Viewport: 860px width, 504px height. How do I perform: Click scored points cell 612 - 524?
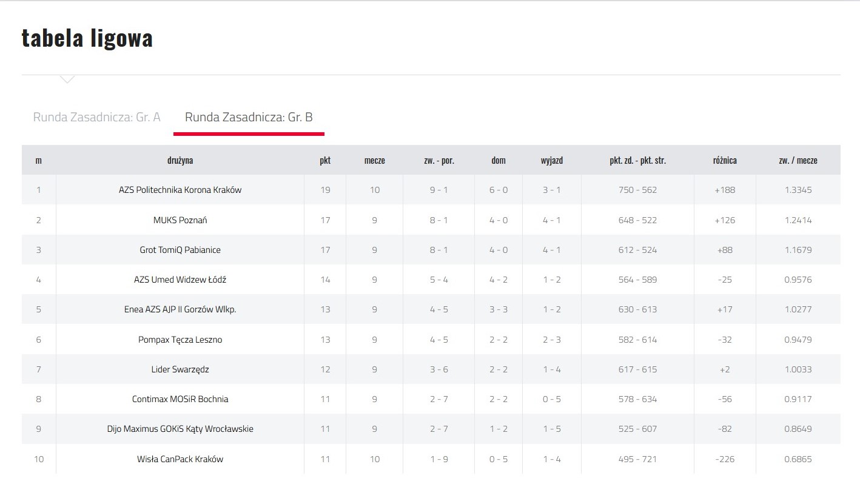[638, 250]
